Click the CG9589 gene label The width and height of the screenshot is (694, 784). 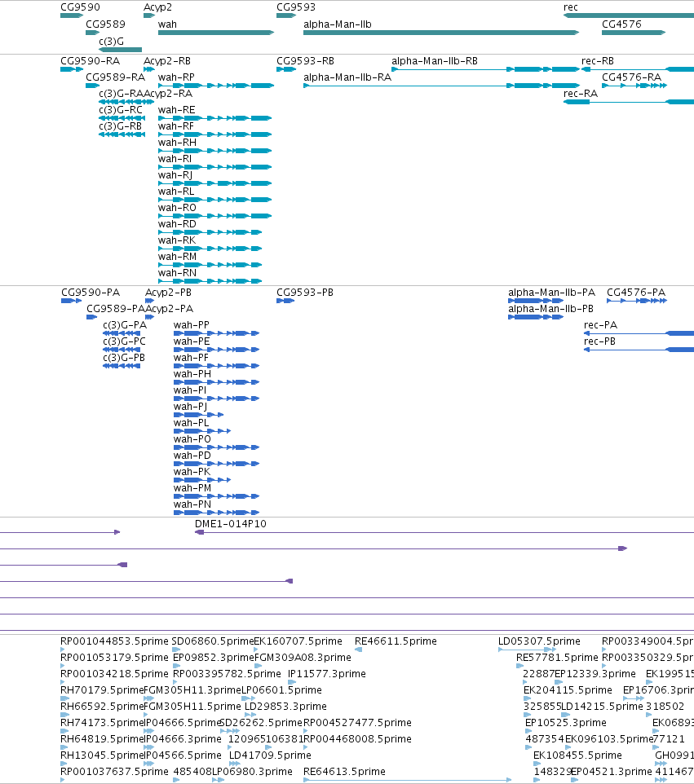point(105,24)
